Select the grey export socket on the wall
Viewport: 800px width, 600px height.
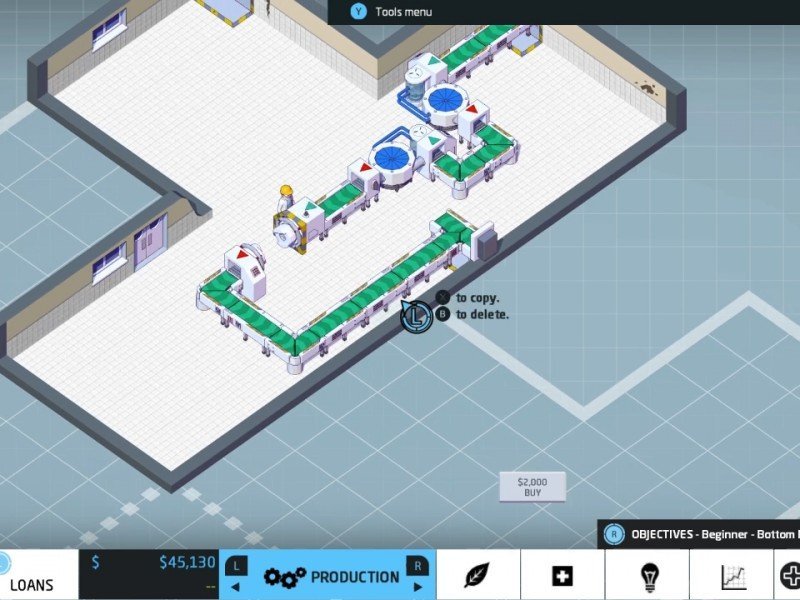tap(488, 243)
